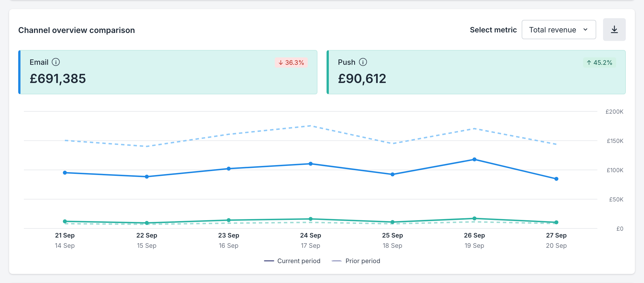This screenshot has width=644, height=283.
Task: Click the £691,385 Email revenue value
Action: tap(58, 78)
